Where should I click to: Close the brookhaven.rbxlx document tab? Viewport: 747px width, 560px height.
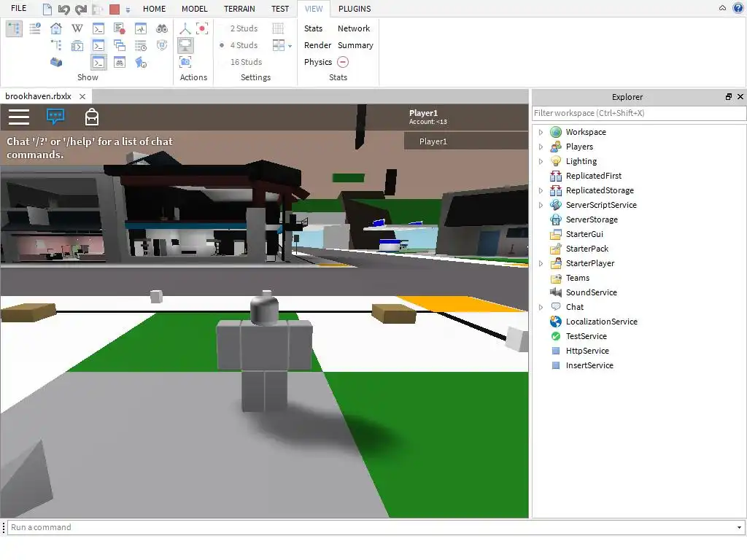pos(82,97)
